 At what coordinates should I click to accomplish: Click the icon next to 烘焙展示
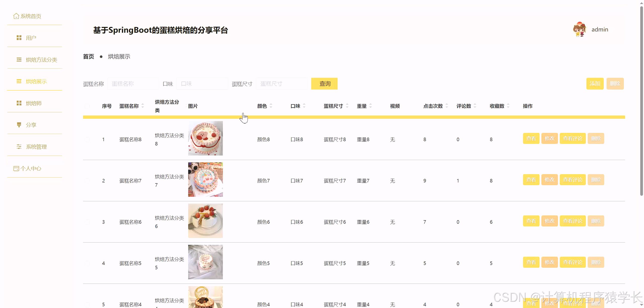[x=19, y=81]
